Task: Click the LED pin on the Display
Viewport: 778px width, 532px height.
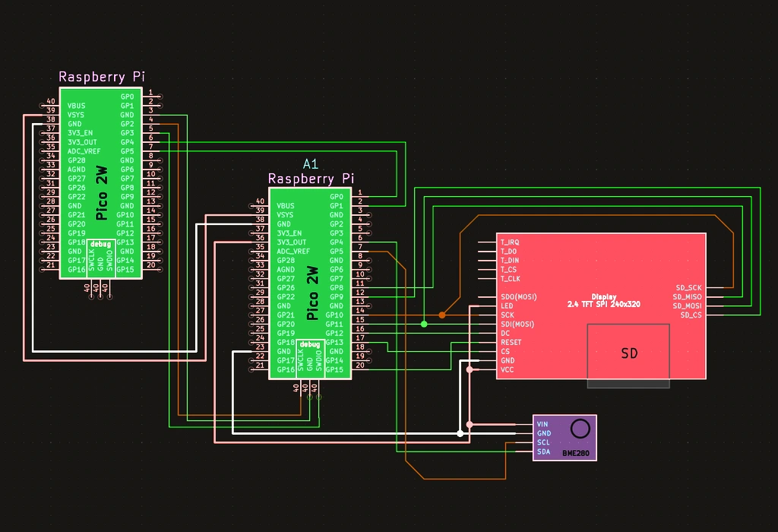Action: [x=507, y=306]
